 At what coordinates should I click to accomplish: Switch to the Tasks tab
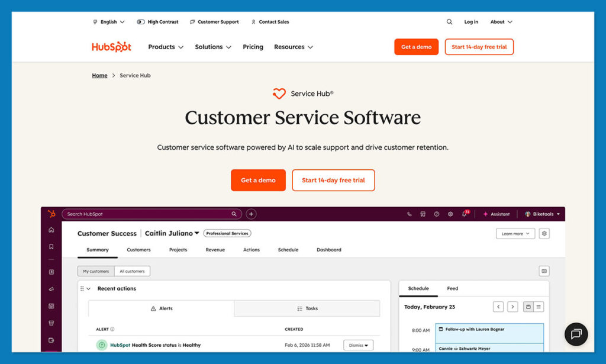pos(307,308)
